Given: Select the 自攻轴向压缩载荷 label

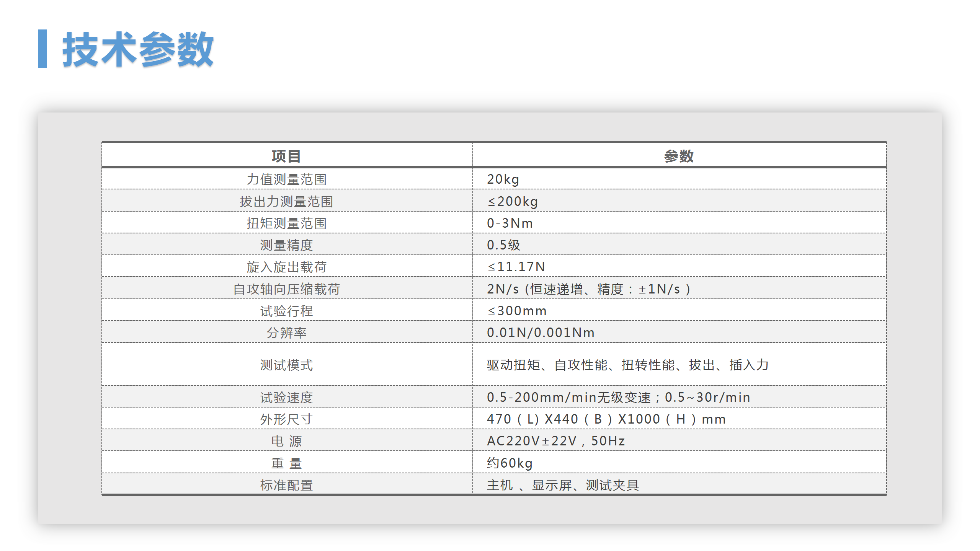Looking at the screenshot, I should (286, 289).
